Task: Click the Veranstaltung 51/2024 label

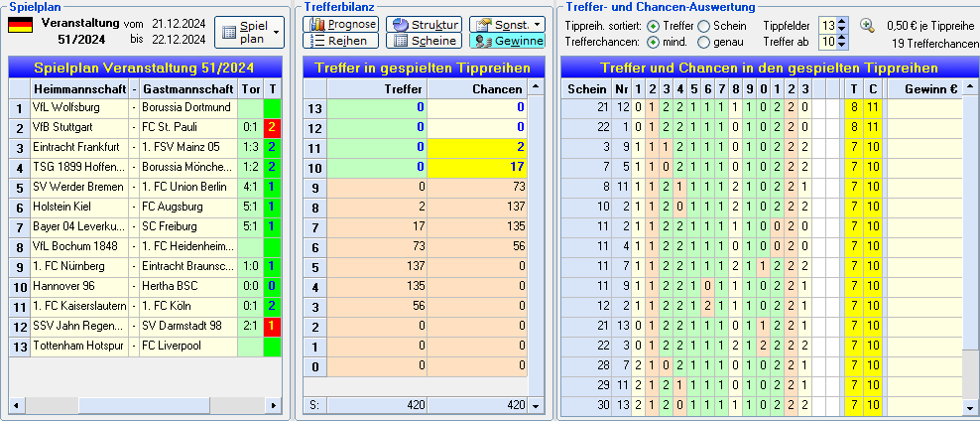Action: (x=80, y=31)
